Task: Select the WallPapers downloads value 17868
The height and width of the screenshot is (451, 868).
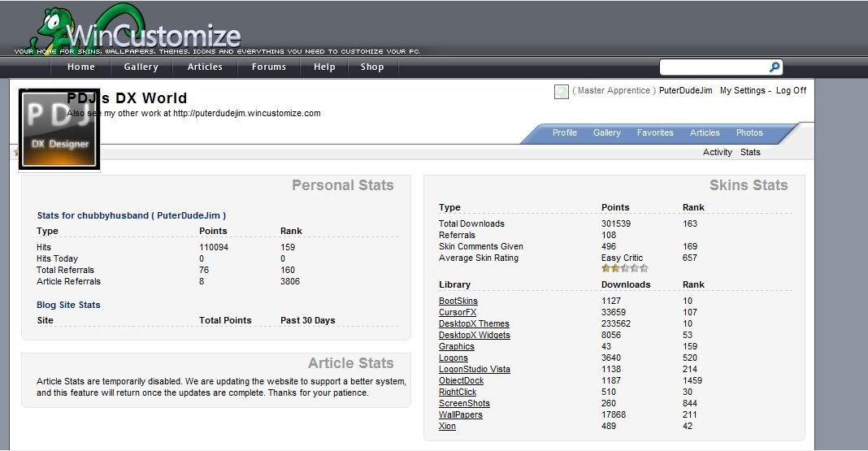Action: pos(614,414)
